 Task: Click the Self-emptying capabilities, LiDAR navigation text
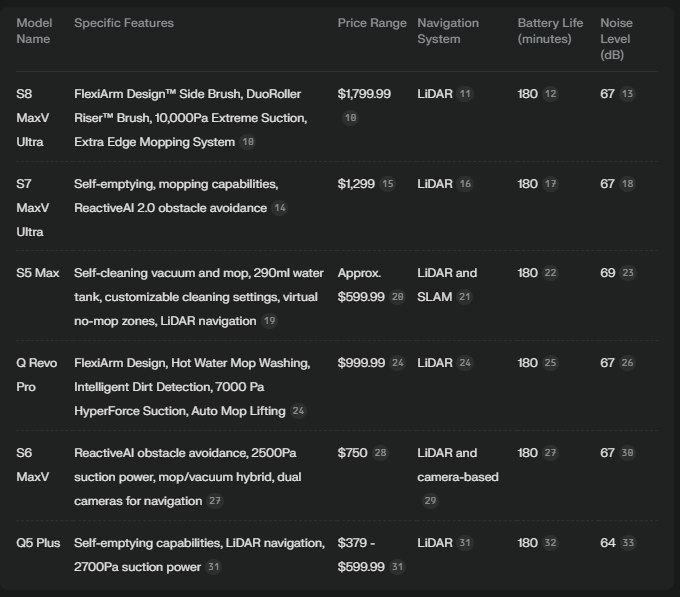199,543
